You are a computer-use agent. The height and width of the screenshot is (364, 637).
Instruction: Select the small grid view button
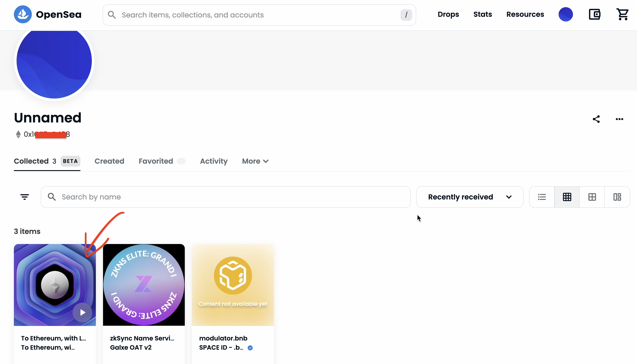click(567, 197)
